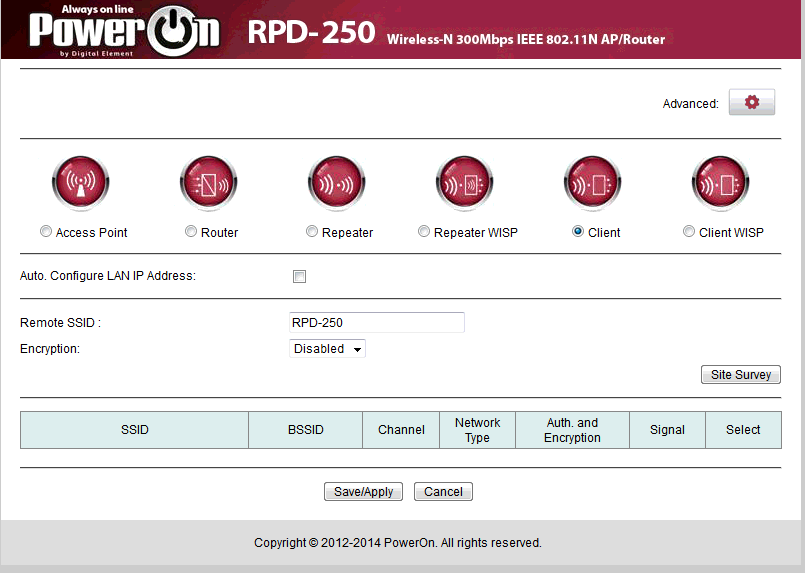Click the Repeater WISP mode icon
805x573 pixels.
[x=464, y=183]
